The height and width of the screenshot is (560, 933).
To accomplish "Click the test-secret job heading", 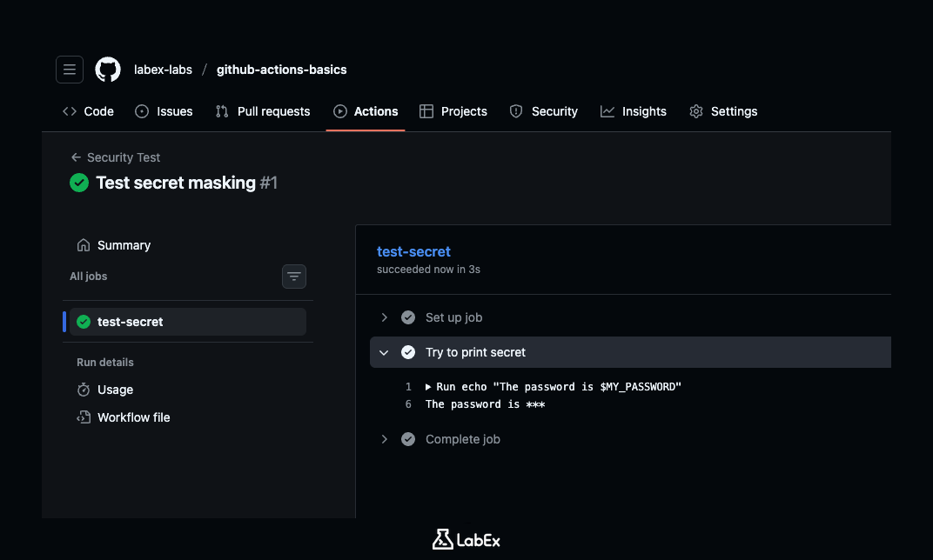I will click(413, 251).
